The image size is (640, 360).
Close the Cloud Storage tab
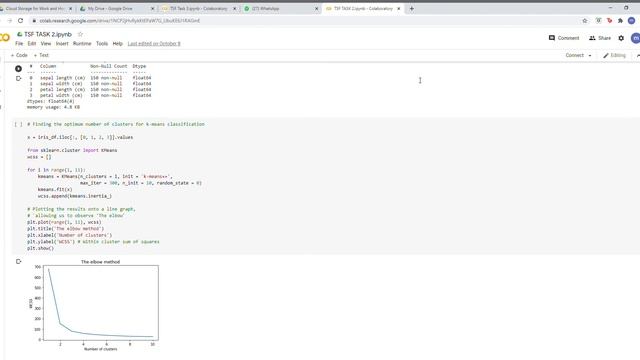click(x=71, y=9)
